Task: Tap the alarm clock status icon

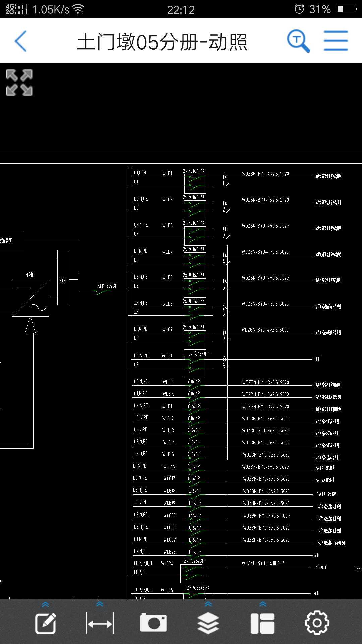Action: coord(299,9)
